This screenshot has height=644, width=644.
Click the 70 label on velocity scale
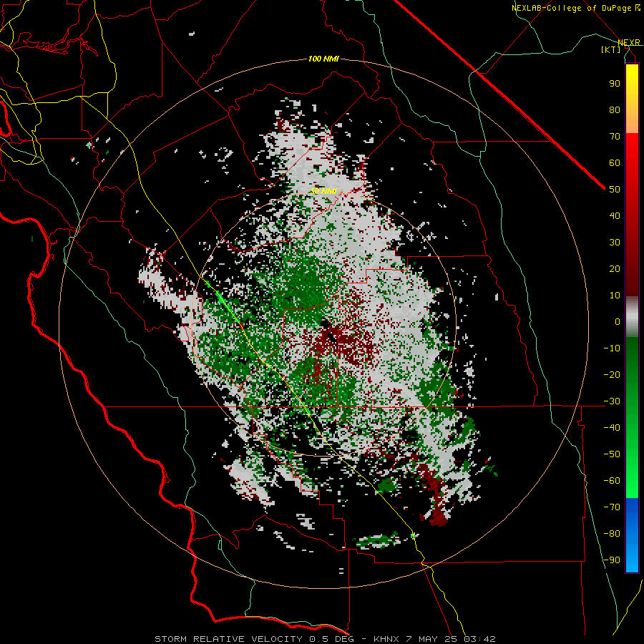[x=615, y=137]
